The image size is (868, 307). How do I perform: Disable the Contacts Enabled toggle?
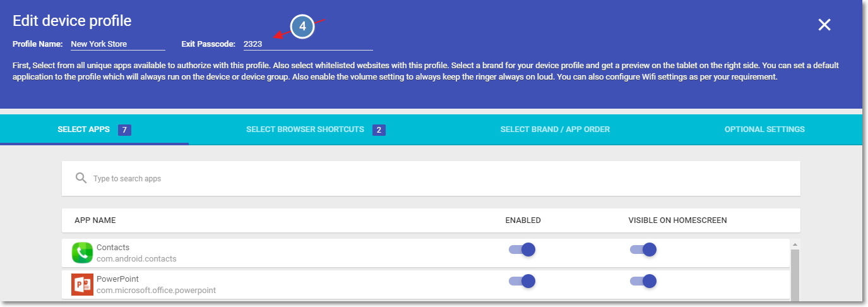tap(522, 250)
